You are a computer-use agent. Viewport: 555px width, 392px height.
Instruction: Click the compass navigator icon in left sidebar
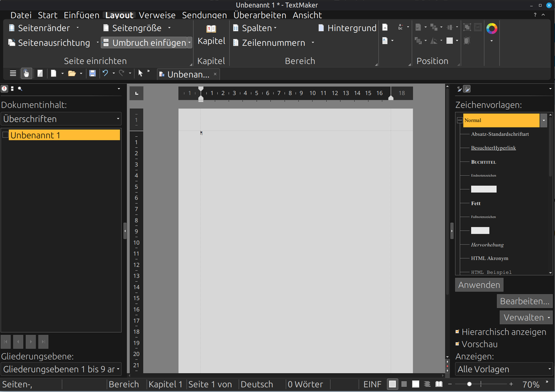(4, 89)
